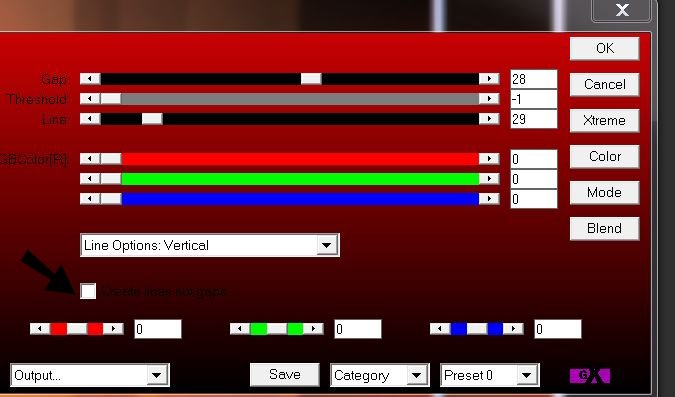Enable the Create lines not gaps checkbox
Viewport: 675px width, 397px height.
(x=88, y=291)
